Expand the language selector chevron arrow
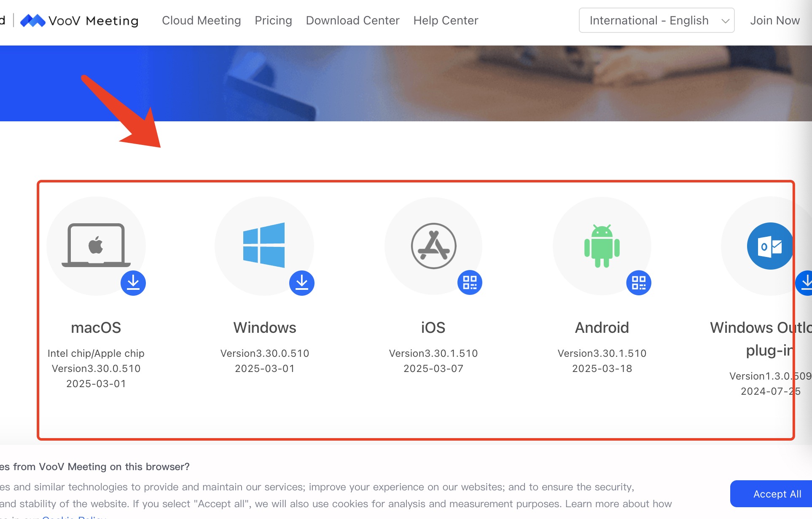Viewport: 812px width, 519px height. click(725, 21)
